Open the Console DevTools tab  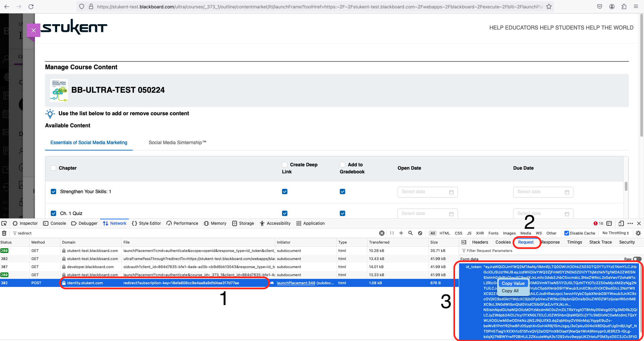point(55,223)
